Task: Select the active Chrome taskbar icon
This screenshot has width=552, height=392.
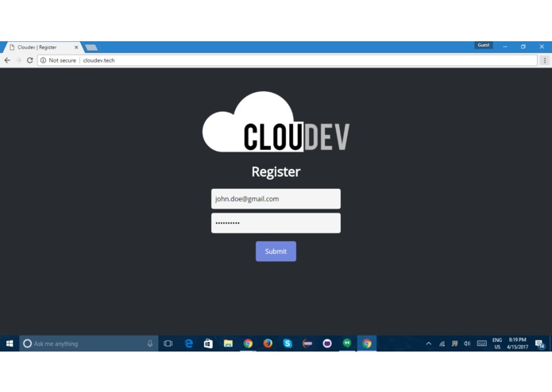Action: pyautogui.click(x=367, y=344)
